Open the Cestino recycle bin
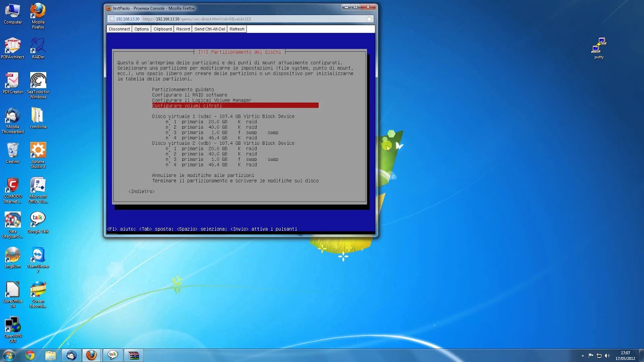Viewport: 644px width, 362px height. click(x=13, y=153)
